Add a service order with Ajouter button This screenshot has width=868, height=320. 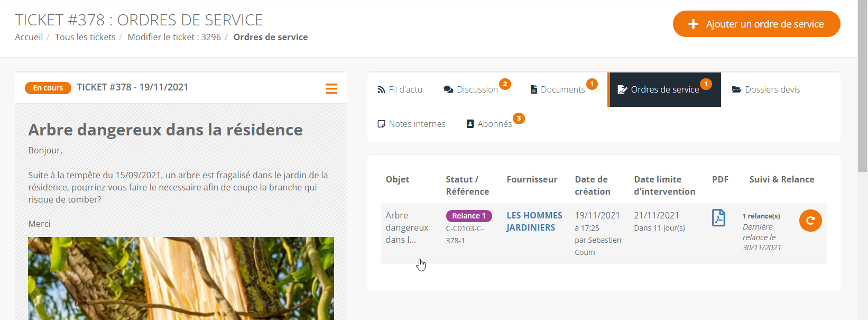coord(756,24)
